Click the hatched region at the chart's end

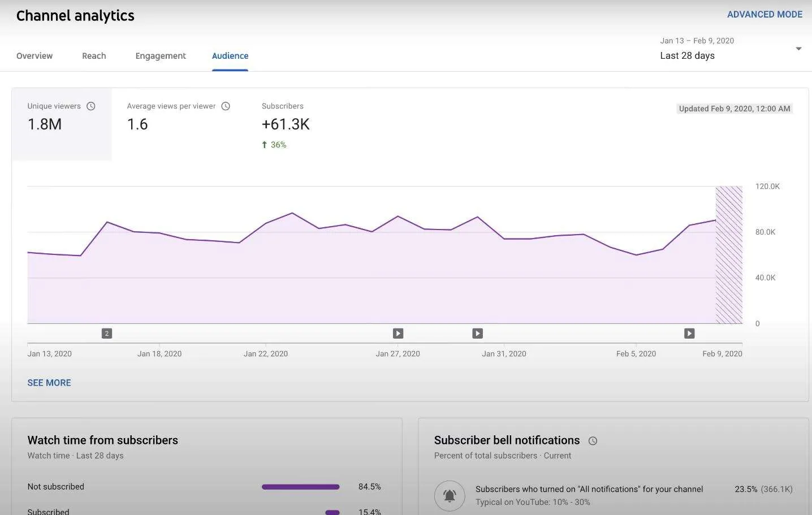(729, 255)
